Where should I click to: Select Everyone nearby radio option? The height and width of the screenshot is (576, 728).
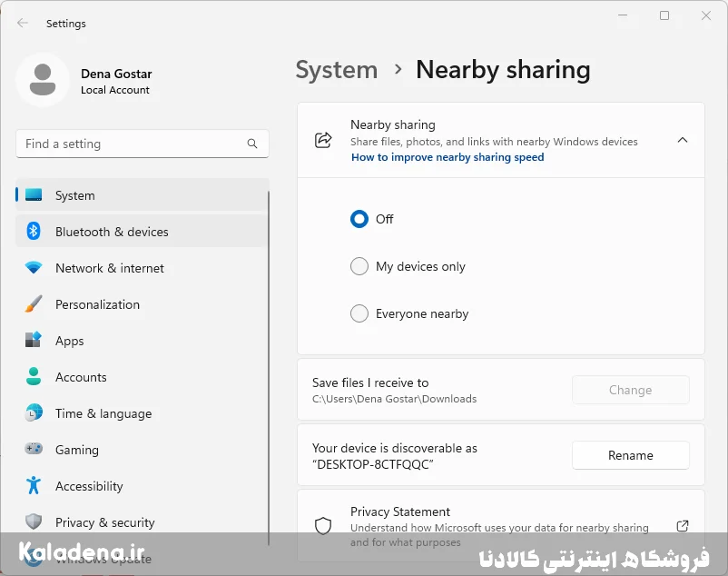click(x=359, y=313)
